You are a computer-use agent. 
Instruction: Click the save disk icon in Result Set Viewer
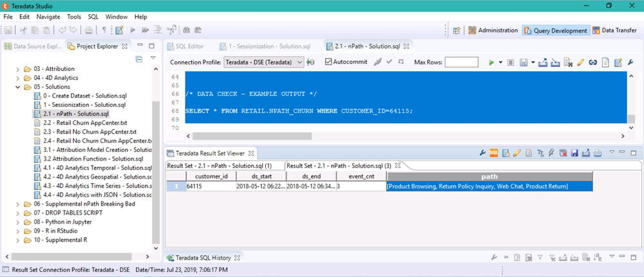(575, 153)
